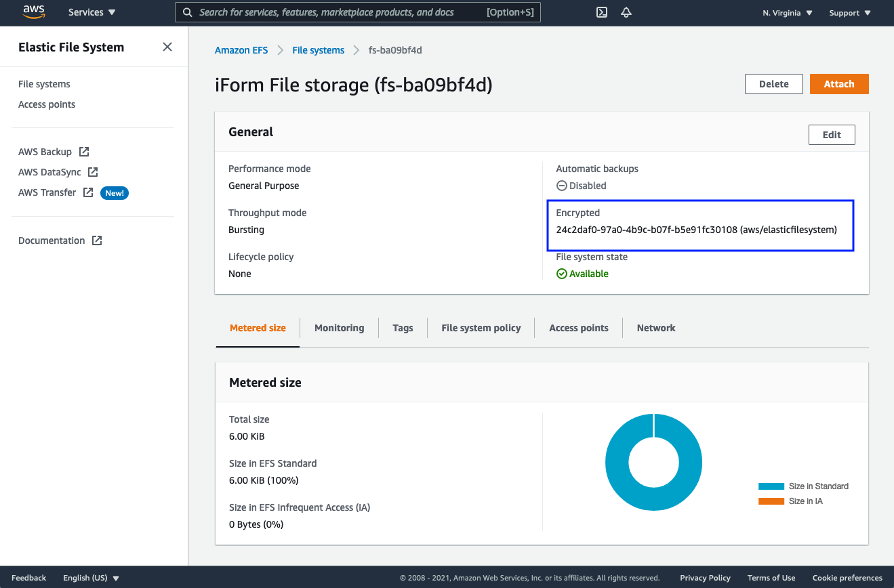Click the Bursting throughput mode value
This screenshot has height=588, width=894.
click(246, 230)
